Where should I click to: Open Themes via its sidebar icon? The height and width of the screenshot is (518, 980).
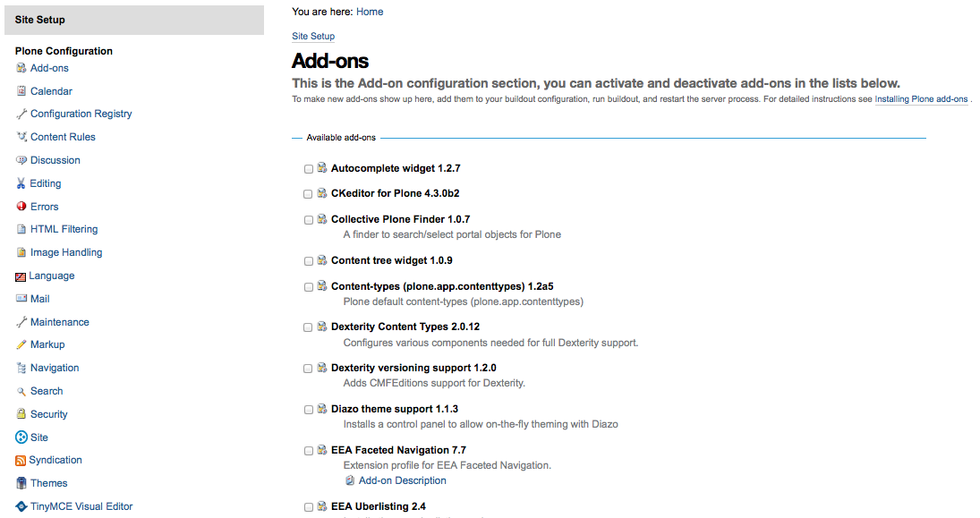point(21,482)
